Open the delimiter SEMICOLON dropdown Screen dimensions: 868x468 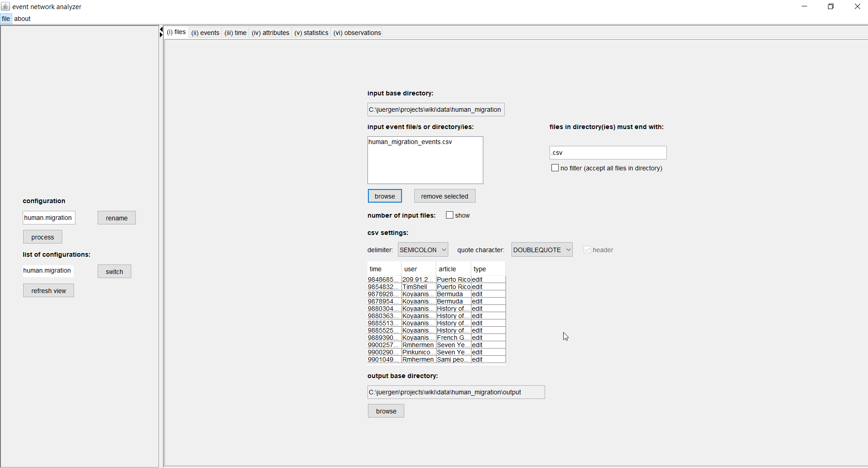click(x=423, y=250)
